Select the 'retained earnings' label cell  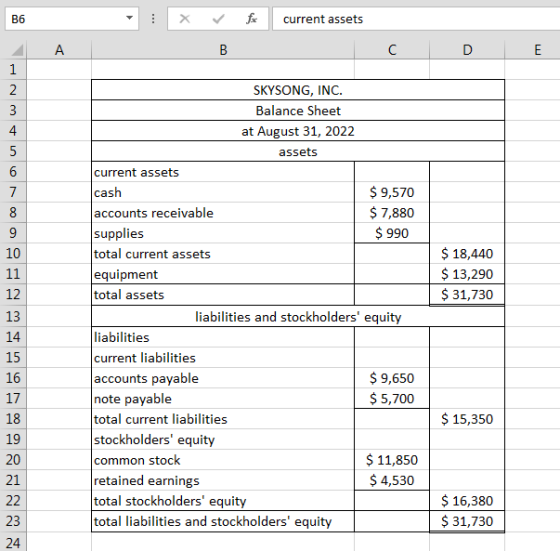click(x=223, y=481)
